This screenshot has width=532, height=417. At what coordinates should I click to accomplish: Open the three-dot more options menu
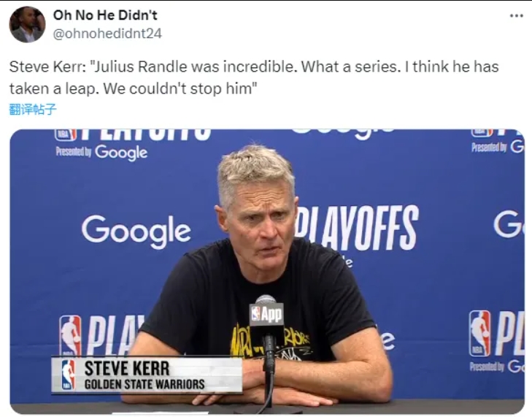coord(517,15)
